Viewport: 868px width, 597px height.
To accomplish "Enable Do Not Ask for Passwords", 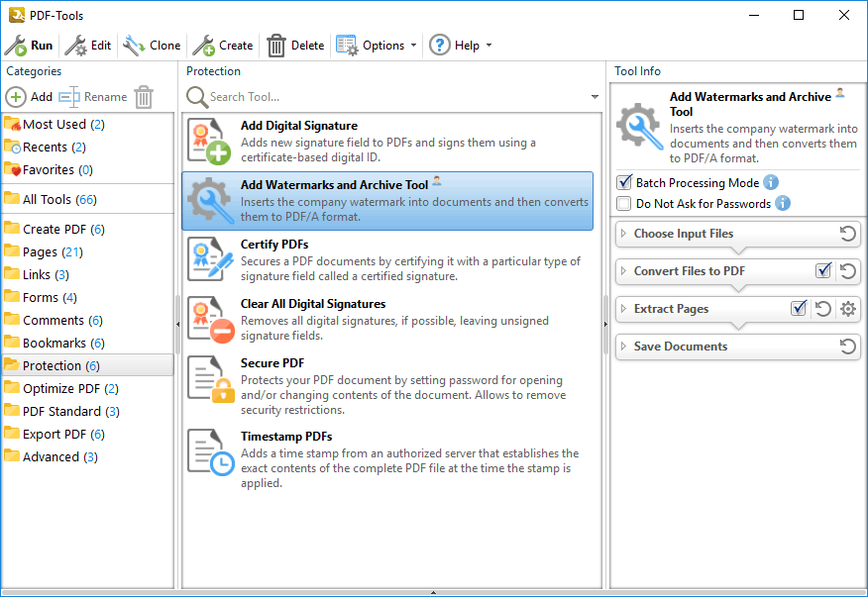I will pos(624,204).
